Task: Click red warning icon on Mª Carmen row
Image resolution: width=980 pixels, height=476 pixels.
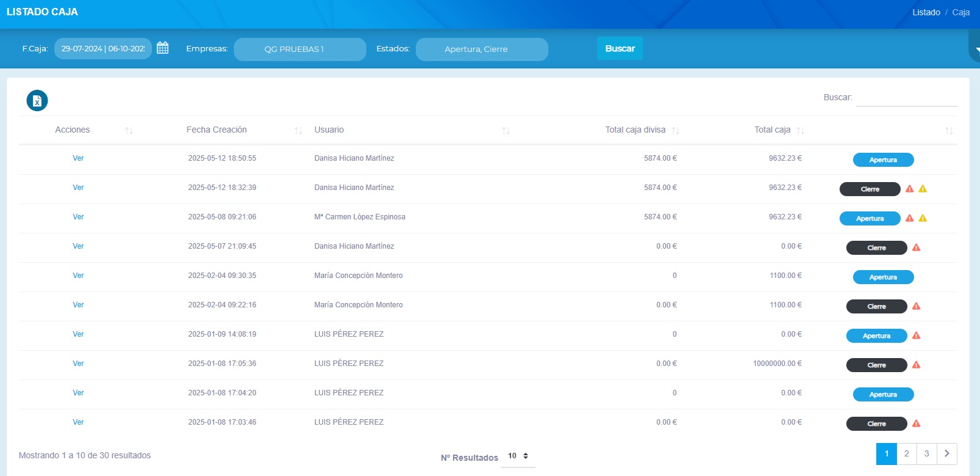Action: [909, 218]
